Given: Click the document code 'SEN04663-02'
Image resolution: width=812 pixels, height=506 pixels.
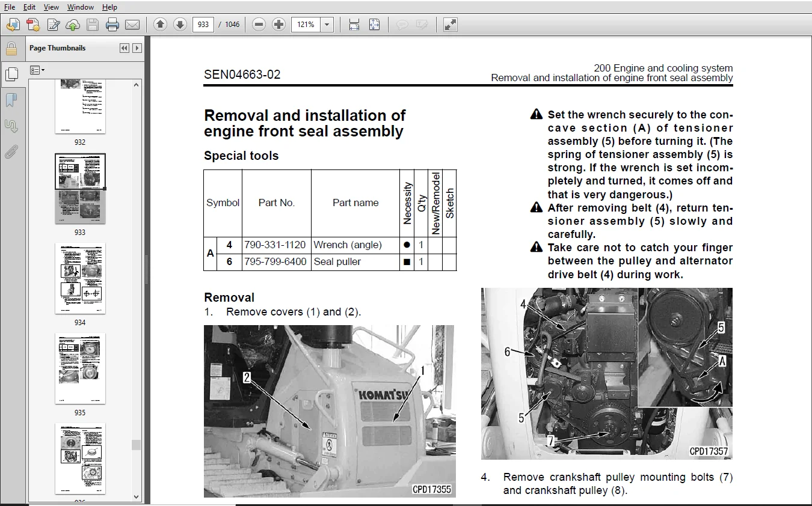Looking at the screenshot, I should pos(242,75).
